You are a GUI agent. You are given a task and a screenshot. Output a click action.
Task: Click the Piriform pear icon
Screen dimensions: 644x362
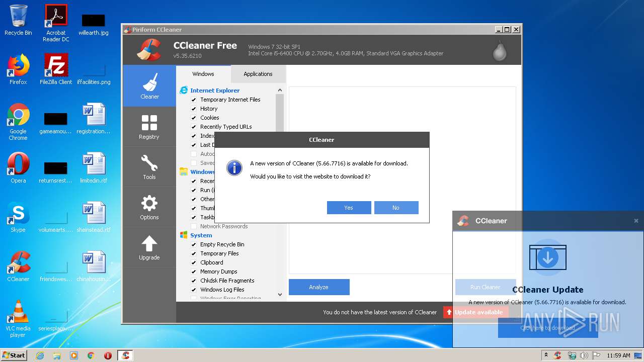point(500,50)
